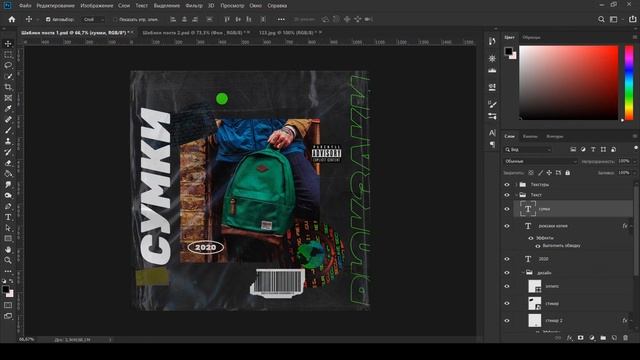Image resolution: width=640 pixels, height=360 pixels.
Task: Collapse the дизайн group
Action: (523, 273)
